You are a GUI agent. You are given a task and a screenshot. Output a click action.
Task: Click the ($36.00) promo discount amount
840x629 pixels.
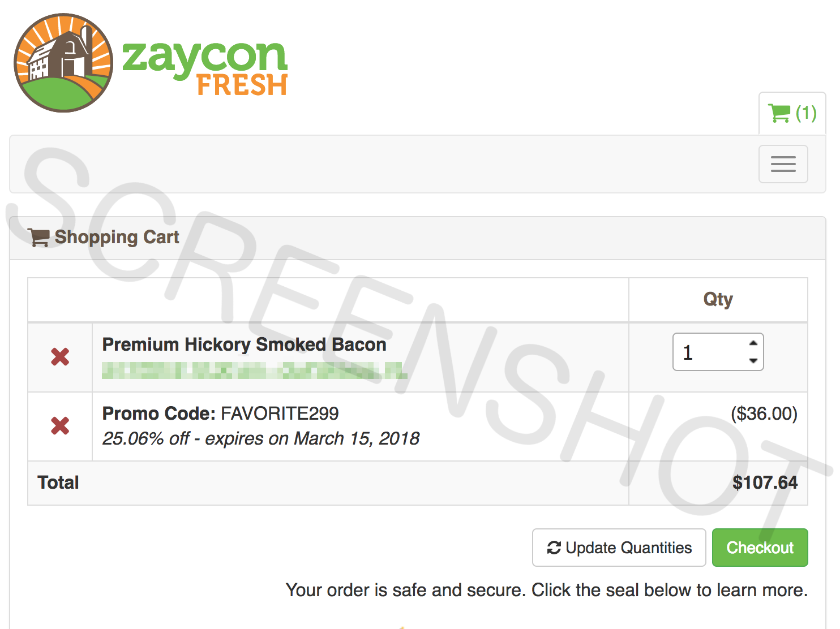coord(764,413)
